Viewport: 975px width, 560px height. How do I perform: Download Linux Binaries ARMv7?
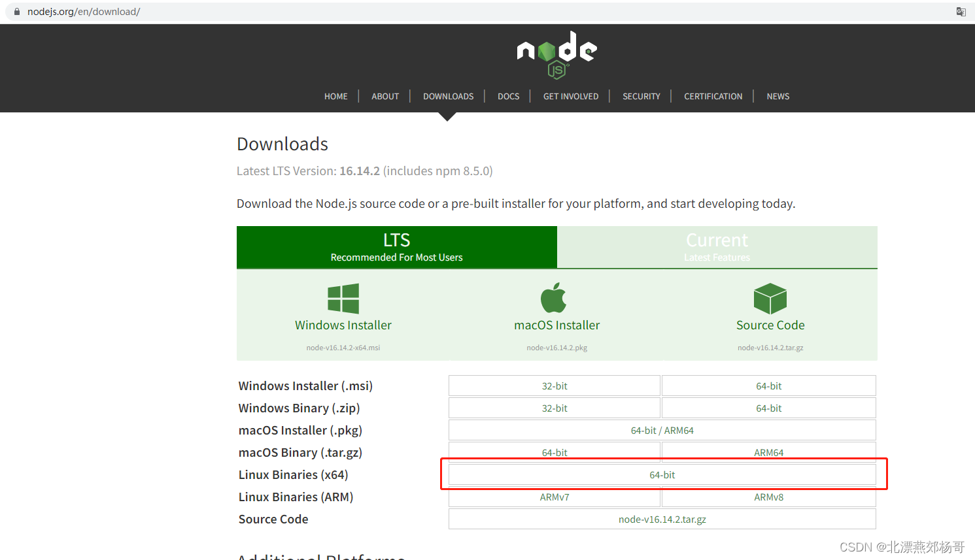[x=555, y=497]
